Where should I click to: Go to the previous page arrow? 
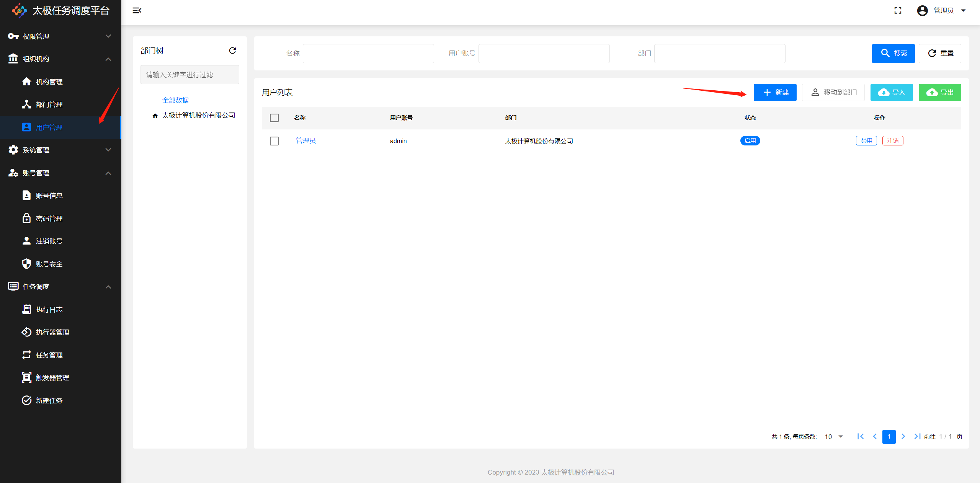click(875, 436)
